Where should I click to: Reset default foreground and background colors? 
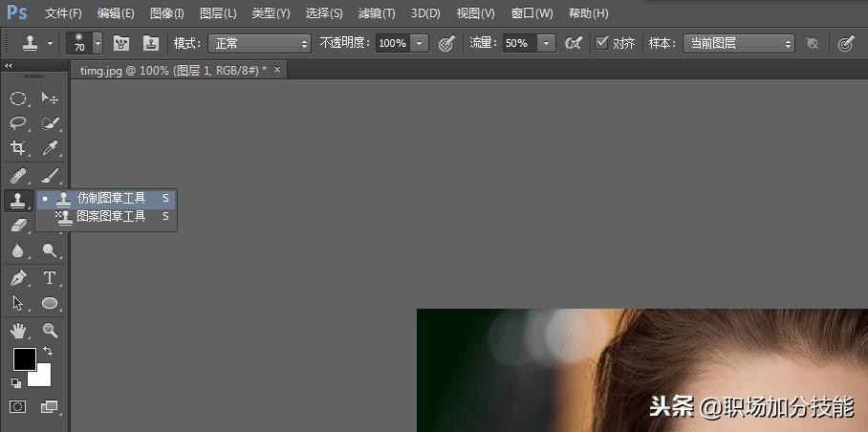tap(16, 382)
